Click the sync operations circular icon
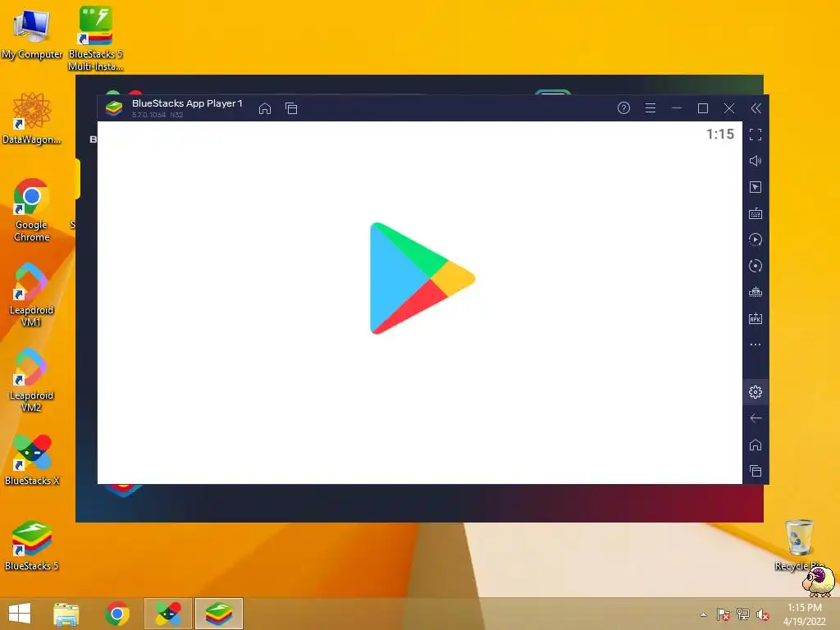840x630 pixels. [756, 266]
